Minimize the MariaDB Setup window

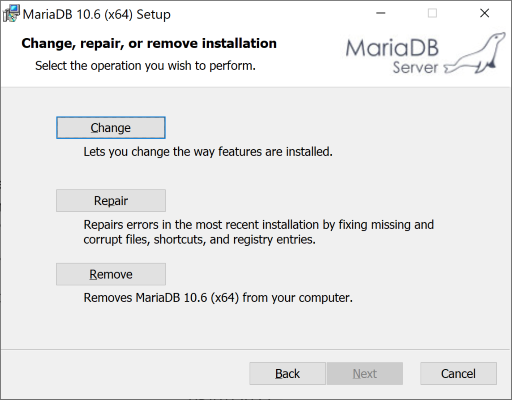pyautogui.click(x=381, y=13)
